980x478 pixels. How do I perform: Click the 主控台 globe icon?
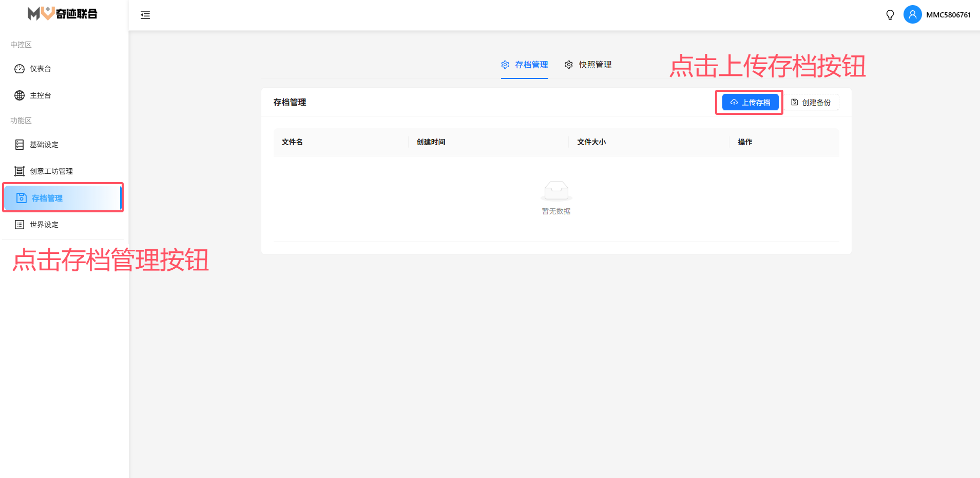[20, 95]
